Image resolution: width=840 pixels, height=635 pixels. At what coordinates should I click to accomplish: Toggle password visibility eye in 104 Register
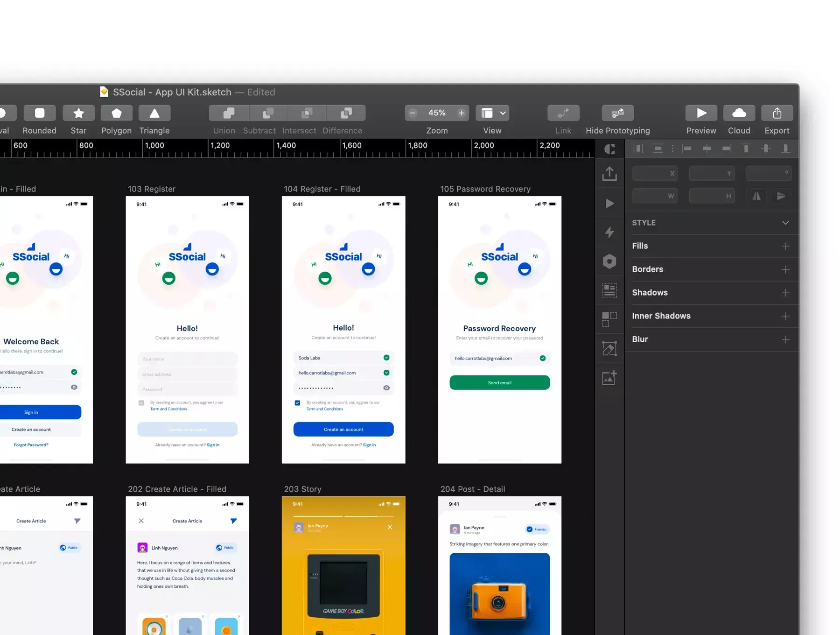[x=386, y=388]
